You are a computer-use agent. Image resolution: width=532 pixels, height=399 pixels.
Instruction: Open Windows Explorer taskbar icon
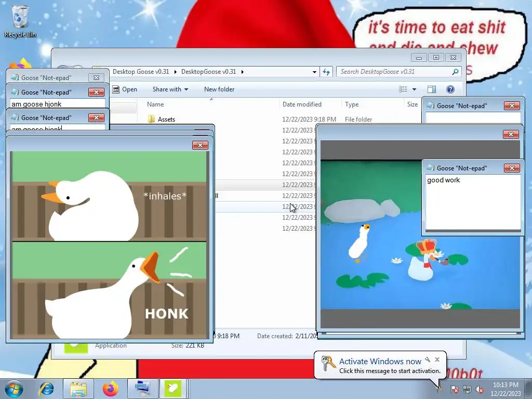coord(78,389)
